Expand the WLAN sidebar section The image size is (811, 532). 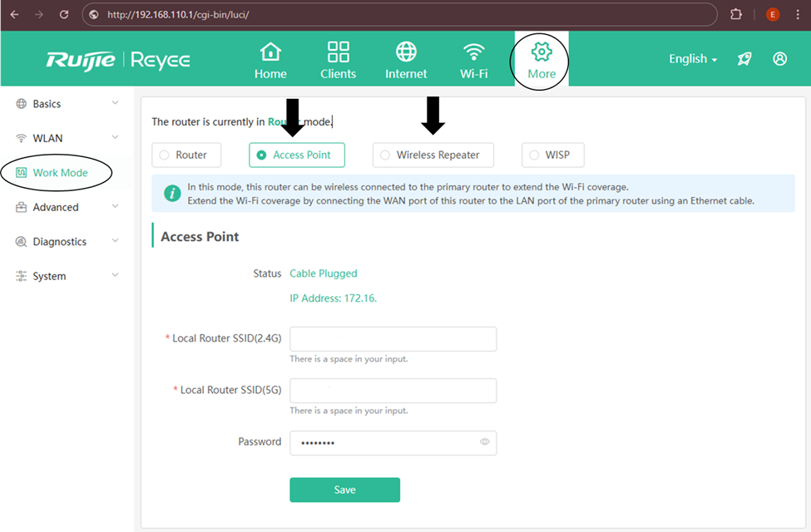pyautogui.click(x=67, y=138)
